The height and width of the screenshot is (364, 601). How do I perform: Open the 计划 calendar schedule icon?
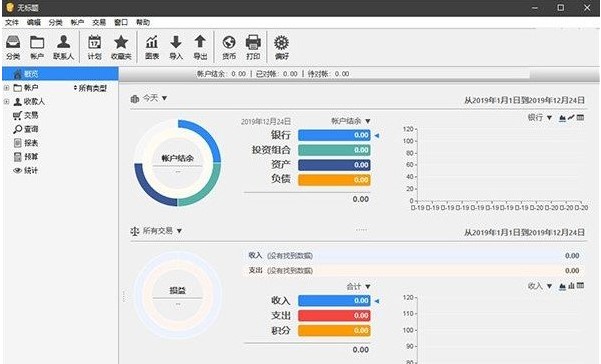point(94,47)
